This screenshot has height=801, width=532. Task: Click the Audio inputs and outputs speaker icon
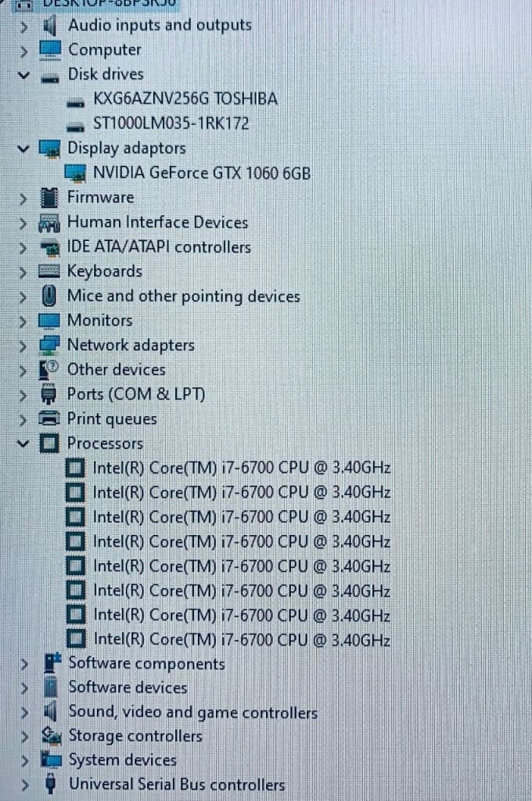[x=49, y=25]
